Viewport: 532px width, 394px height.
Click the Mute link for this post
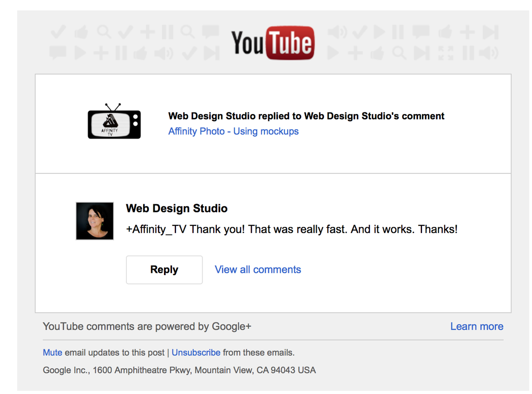point(52,353)
